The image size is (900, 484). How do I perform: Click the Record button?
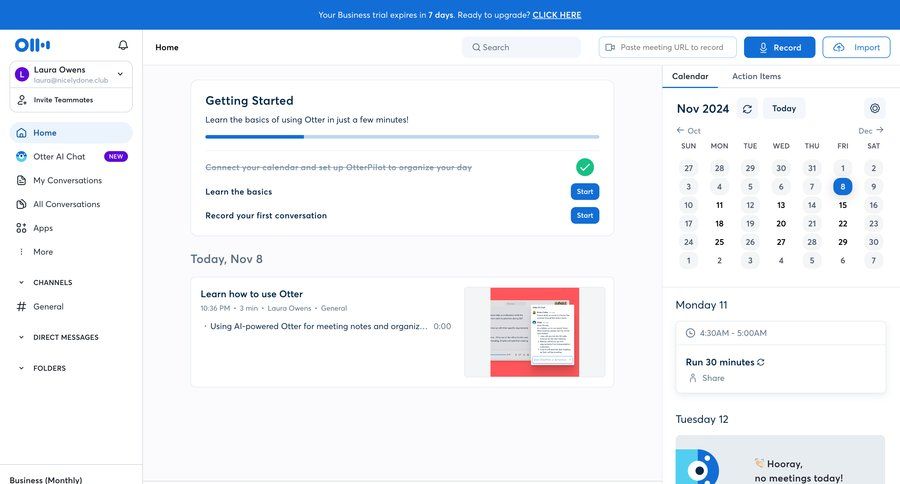pyautogui.click(x=779, y=47)
